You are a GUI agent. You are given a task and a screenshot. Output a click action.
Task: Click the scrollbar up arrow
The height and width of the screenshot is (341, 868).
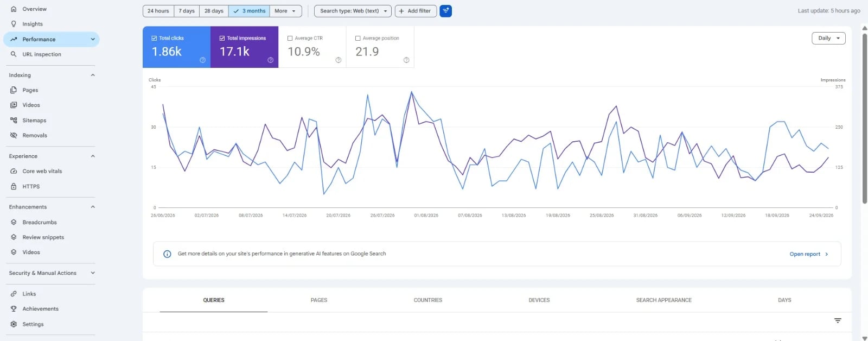pos(865,28)
